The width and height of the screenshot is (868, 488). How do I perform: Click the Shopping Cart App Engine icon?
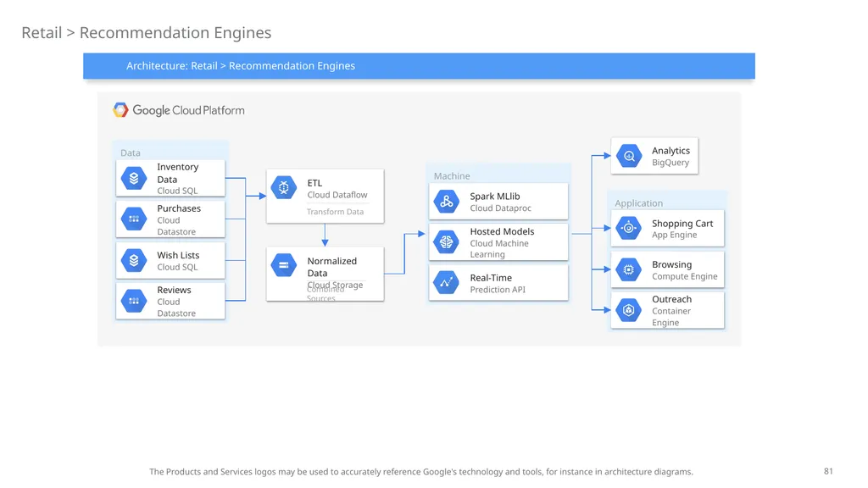tap(629, 228)
